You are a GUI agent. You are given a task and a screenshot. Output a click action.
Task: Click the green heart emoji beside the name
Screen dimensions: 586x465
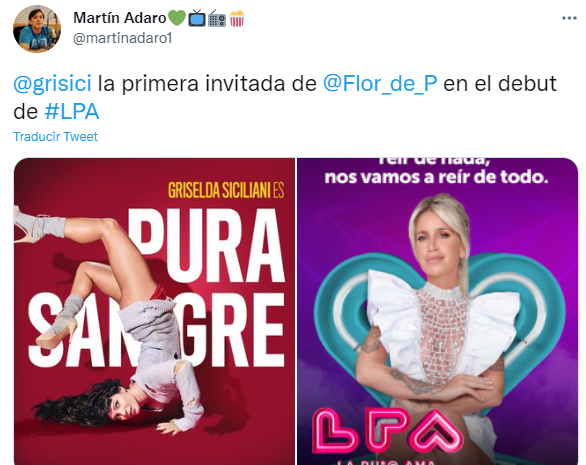coord(177,18)
